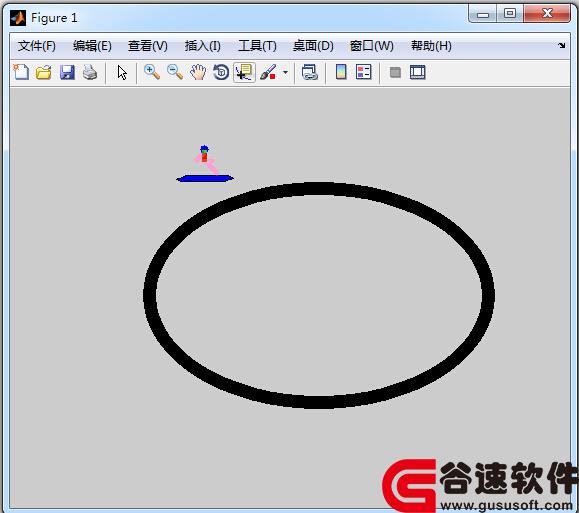Show Plot Tools and dock figure
579x513 pixels.
tap(418, 72)
